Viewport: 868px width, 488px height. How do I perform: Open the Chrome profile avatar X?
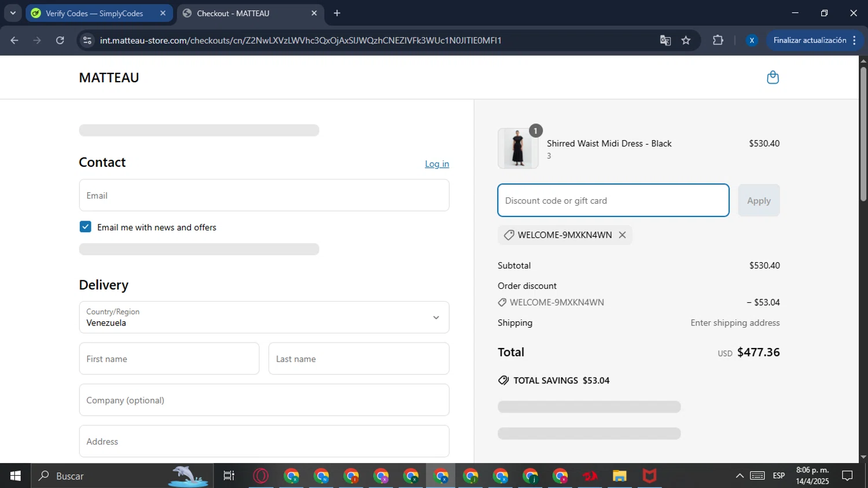coord(752,41)
